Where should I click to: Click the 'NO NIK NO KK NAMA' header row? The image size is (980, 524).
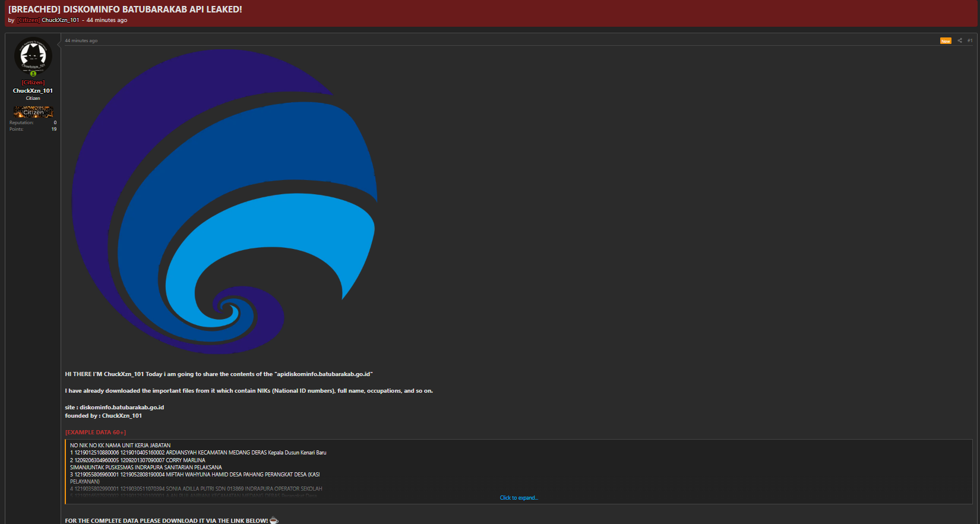120,446
